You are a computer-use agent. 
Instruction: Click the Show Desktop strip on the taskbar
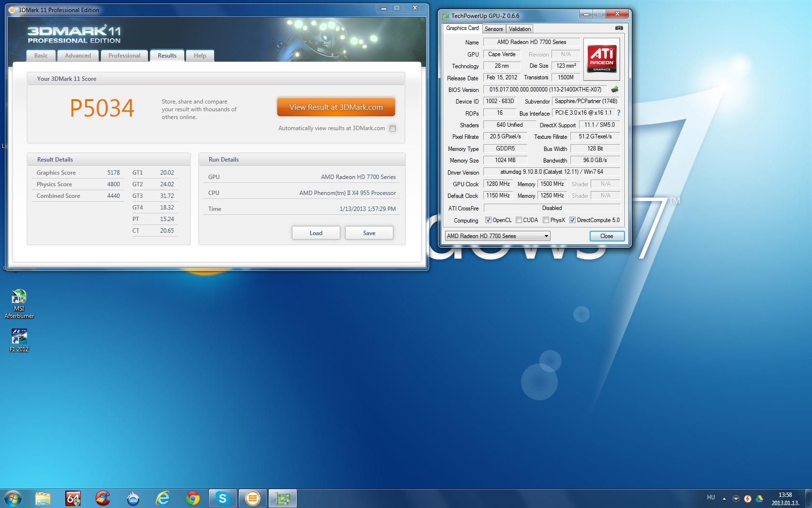pos(808,498)
